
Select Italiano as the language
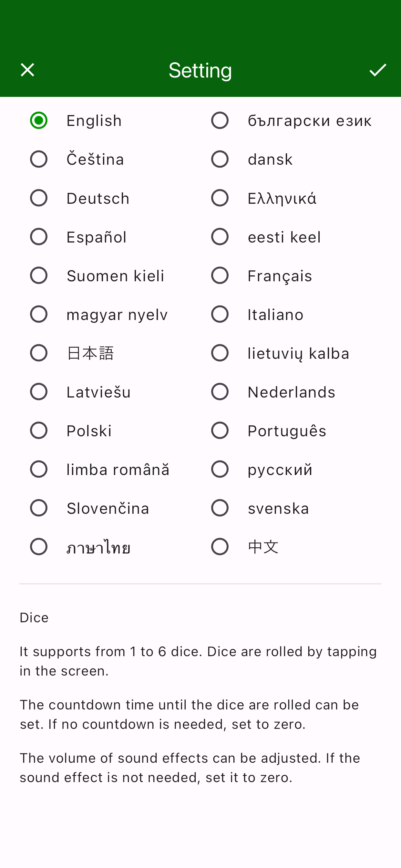point(220,314)
